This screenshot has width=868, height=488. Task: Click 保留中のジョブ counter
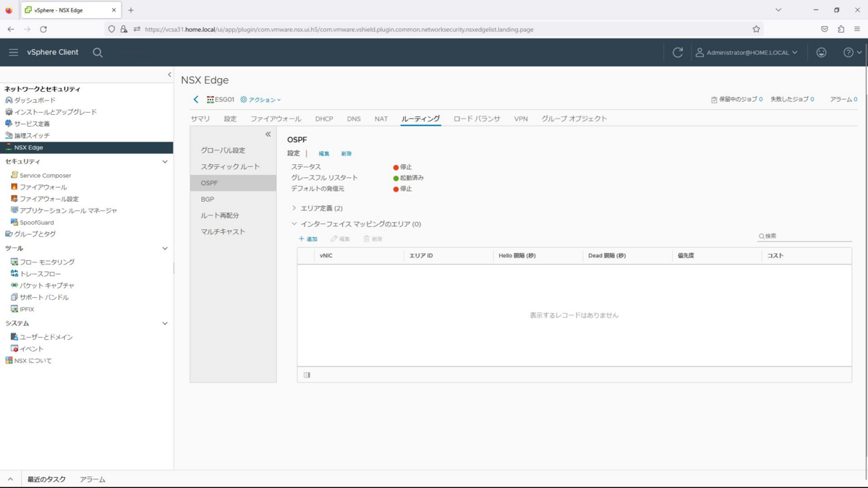[x=736, y=100]
